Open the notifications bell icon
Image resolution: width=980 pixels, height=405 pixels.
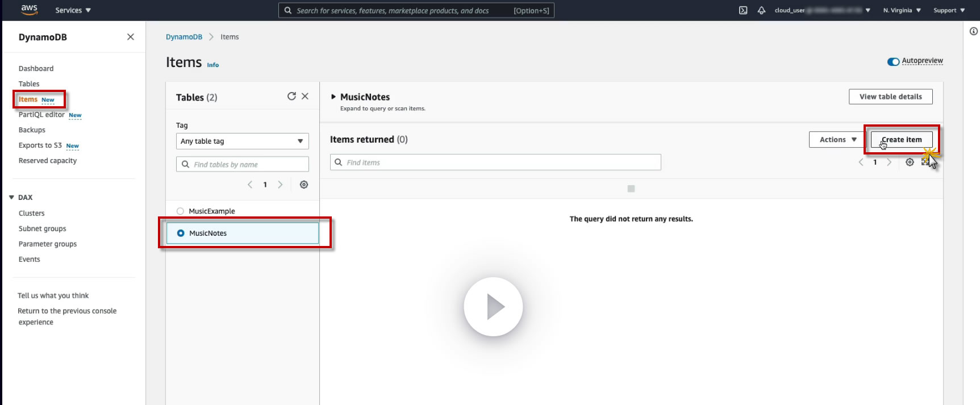click(x=761, y=10)
